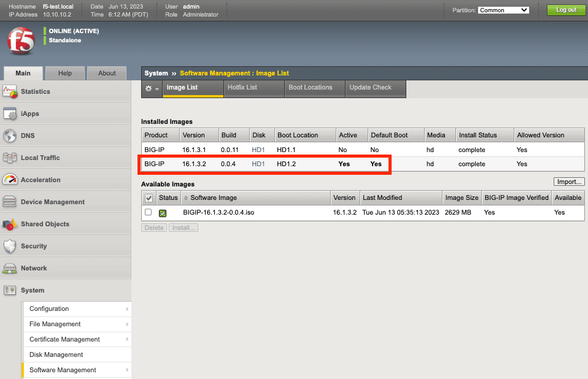
Task: Open HD1 disk link for version 16.1.3.1
Action: click(x=258, y=150)
